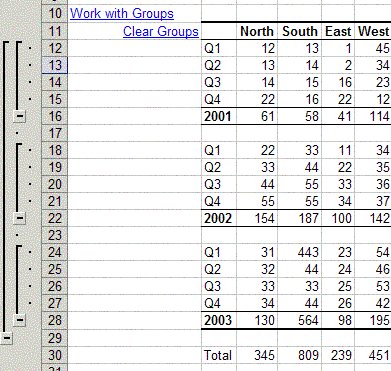Click the 2003 South subtotal 564
Viewport: 391px width, 371px height.
[x=299, y=320]
